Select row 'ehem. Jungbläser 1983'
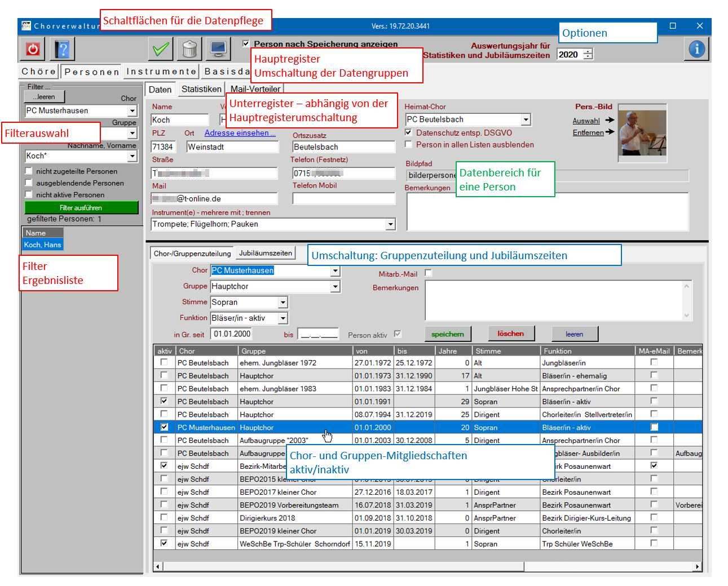The image size is (728, 586). 428,388
